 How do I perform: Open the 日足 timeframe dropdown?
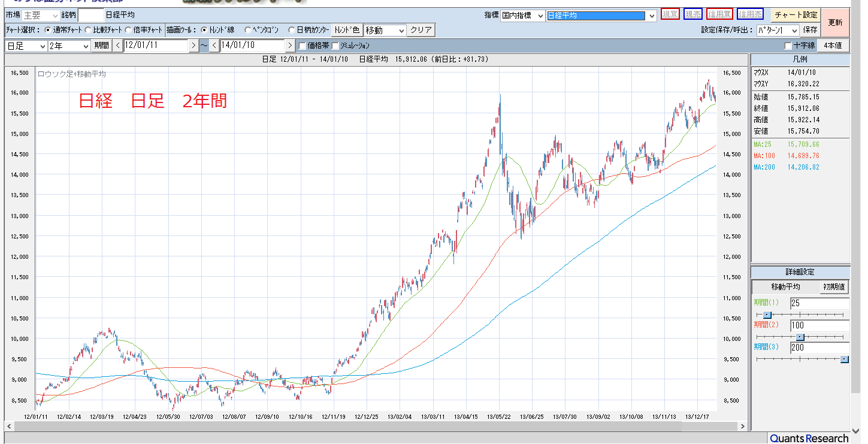point(26,46)
